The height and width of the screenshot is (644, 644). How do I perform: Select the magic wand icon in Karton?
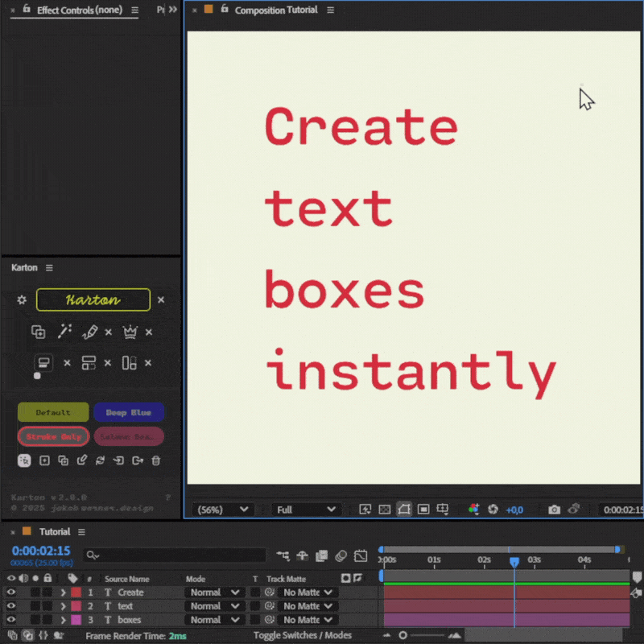(x=64, y=332)
